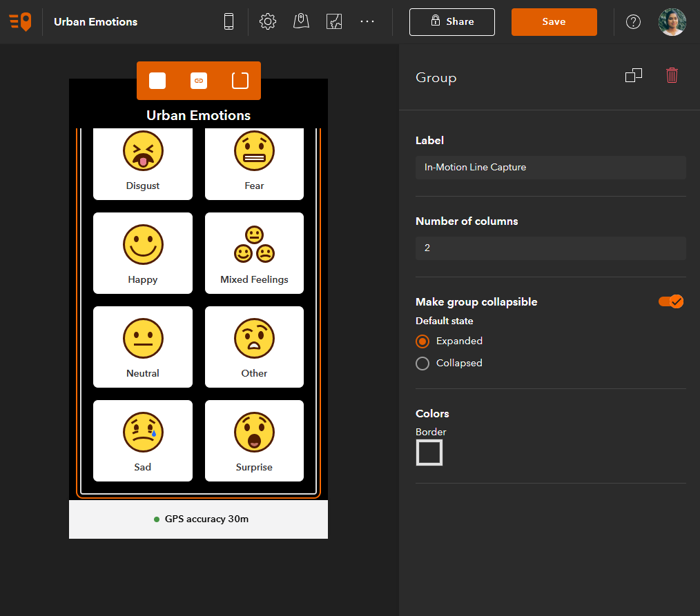Click the map analysis toolbar icon
Image resolution: width=700 pixels, height=616 pixels.
tap(334, 21)
